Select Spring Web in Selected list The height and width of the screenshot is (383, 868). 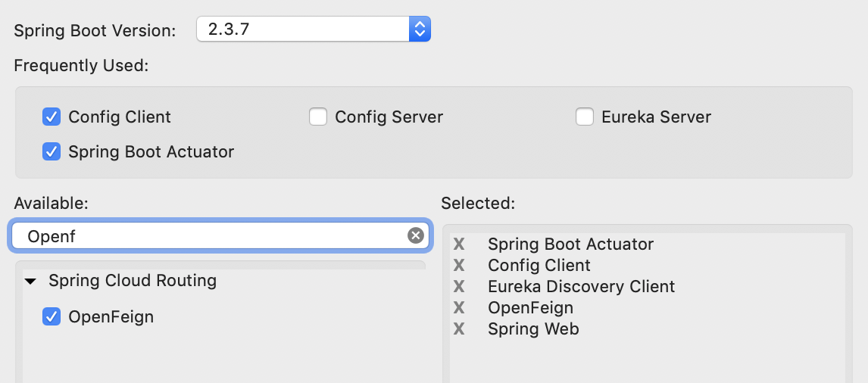pyautogui.click(x=533, y=329)
